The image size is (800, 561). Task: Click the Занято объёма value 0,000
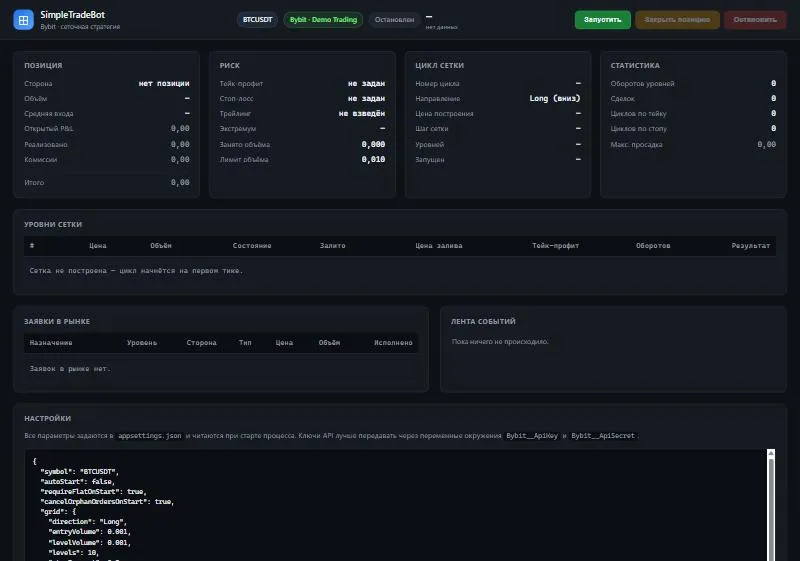(x=373, y=144)
